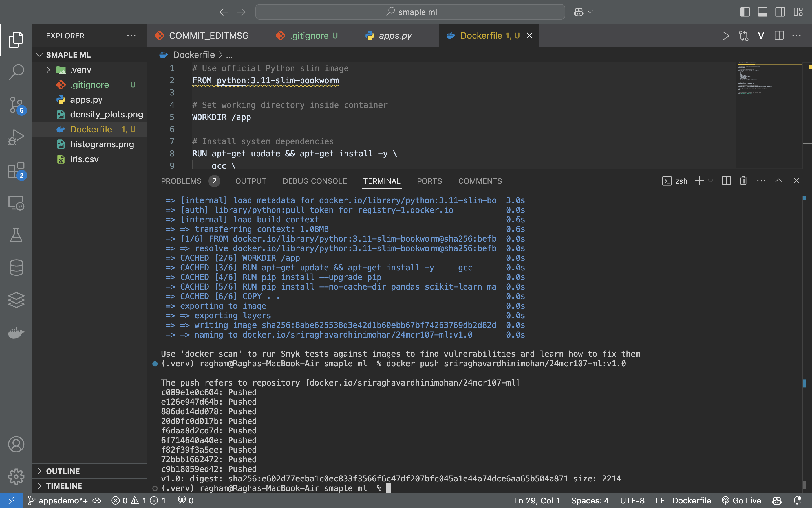Open the Copilot chat icon in title bar
The image size is (812, 508).
579,12
